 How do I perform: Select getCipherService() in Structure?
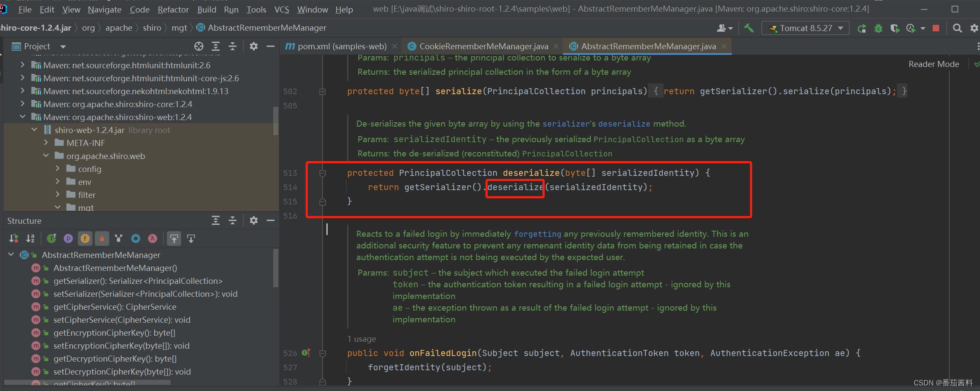tap(115, 307)
